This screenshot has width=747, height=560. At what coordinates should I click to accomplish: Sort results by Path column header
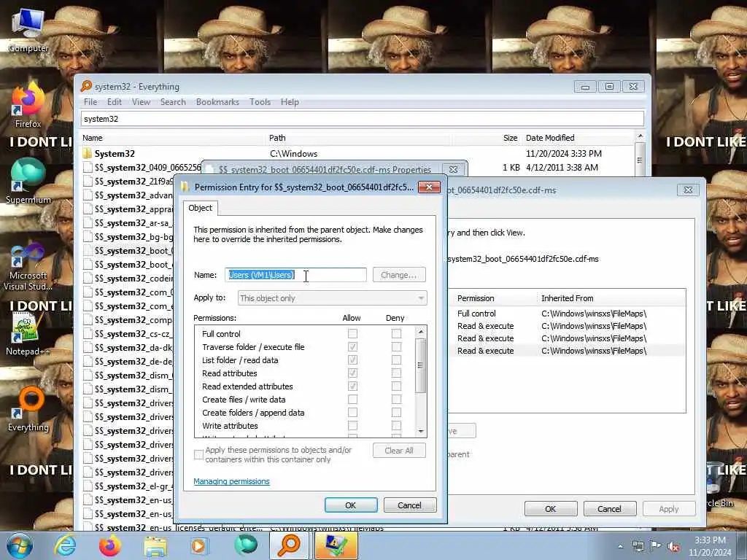(360, 138)
